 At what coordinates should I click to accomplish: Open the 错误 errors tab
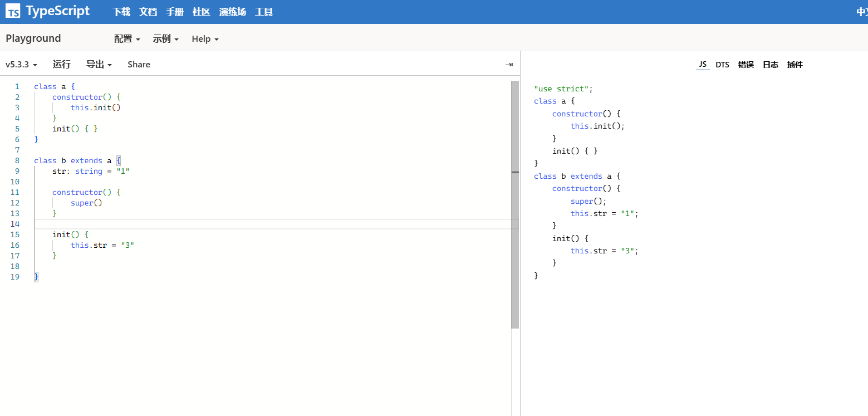[x=746, y=65]
